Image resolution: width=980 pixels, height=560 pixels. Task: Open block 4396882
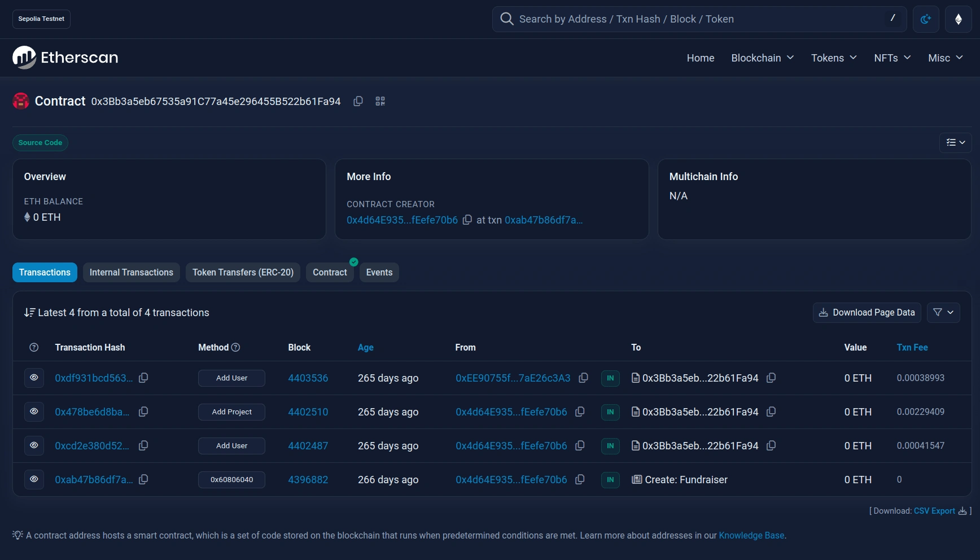308,480
